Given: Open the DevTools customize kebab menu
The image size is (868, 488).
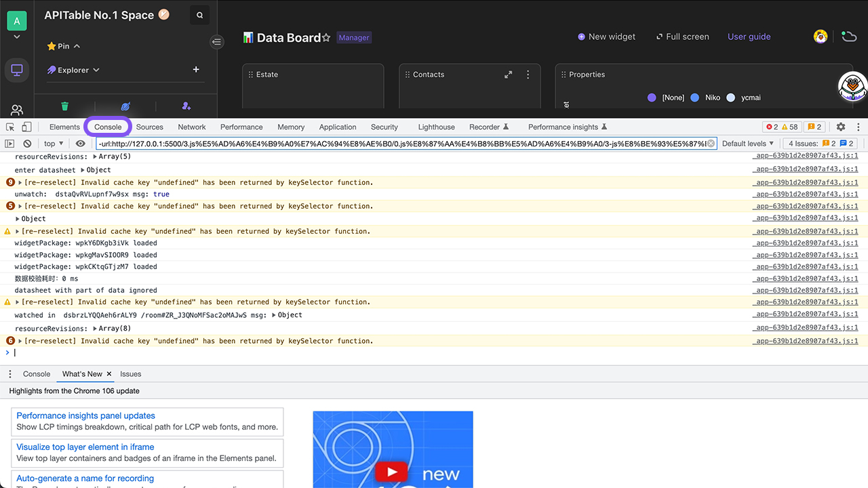Looking at the screenshot, I should pyautogui.click(x=859, y=127).
